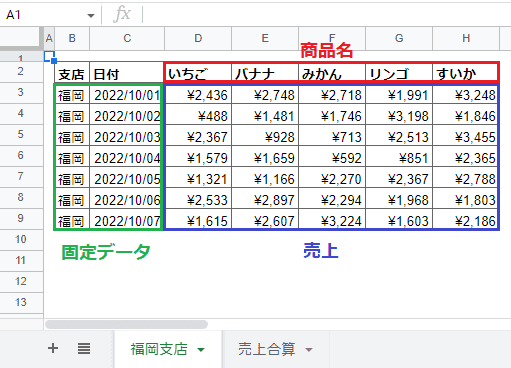Click the cell with ¥2,186

465,220
